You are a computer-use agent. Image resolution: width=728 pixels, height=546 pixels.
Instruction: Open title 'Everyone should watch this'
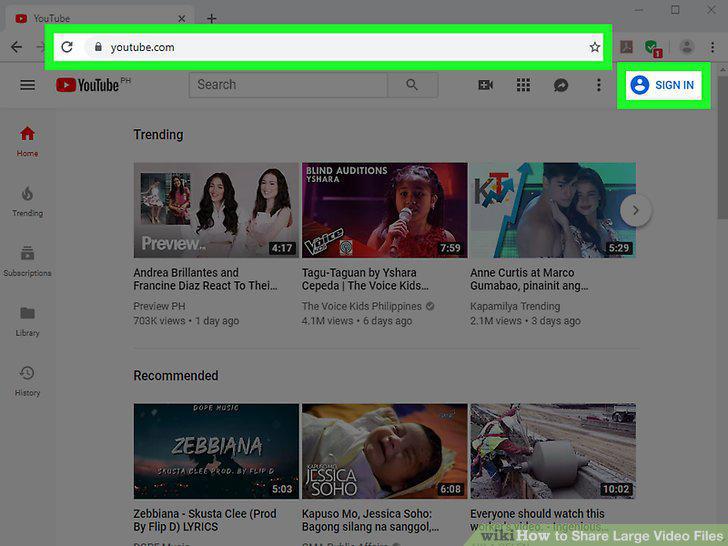tap(538, 520)
